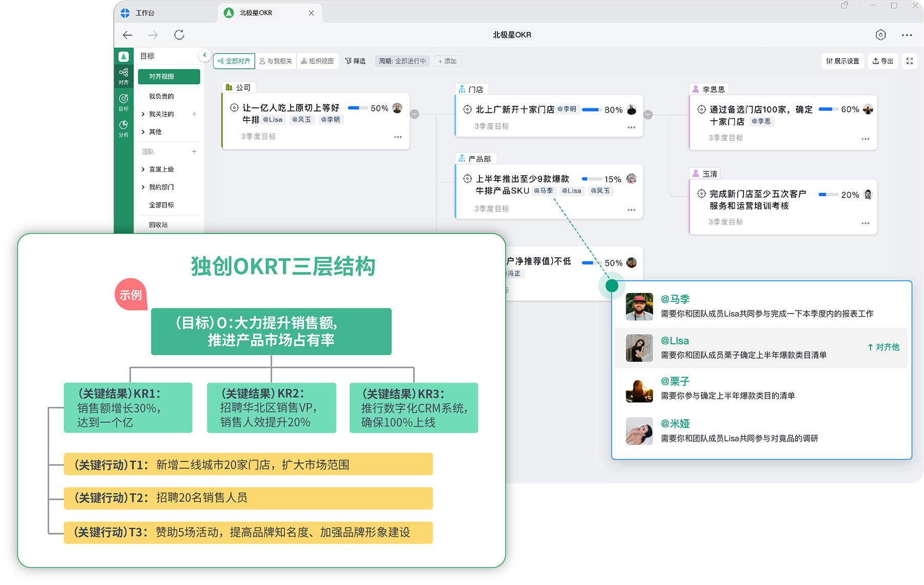Go back with the back arrow
This screenshot has height=585, width=924.
coord(128,35)
